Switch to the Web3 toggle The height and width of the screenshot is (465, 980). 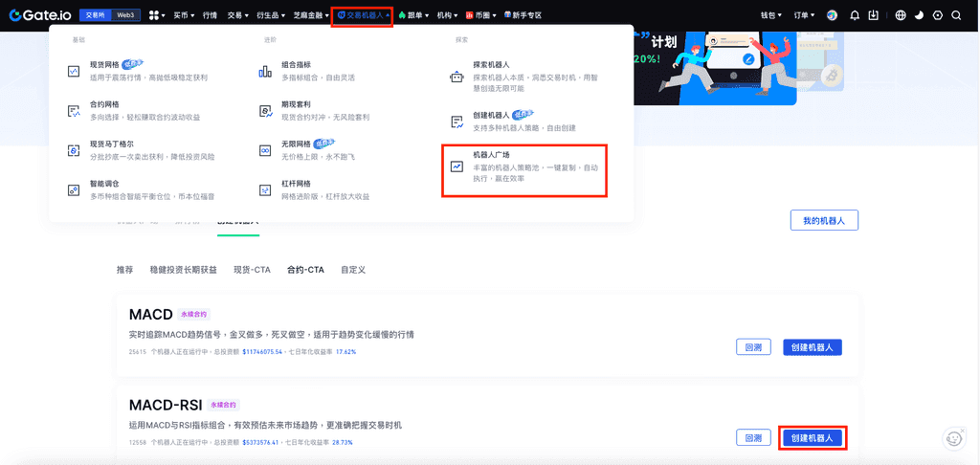coord(125,15)
